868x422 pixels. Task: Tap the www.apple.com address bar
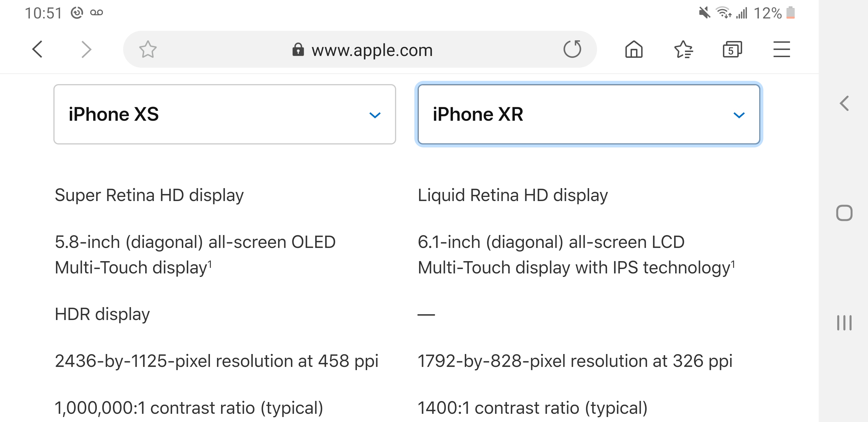[372, 50]
